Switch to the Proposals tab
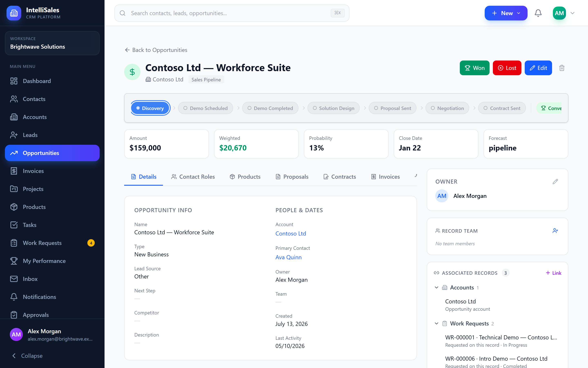588x368 pixels. 292,177
